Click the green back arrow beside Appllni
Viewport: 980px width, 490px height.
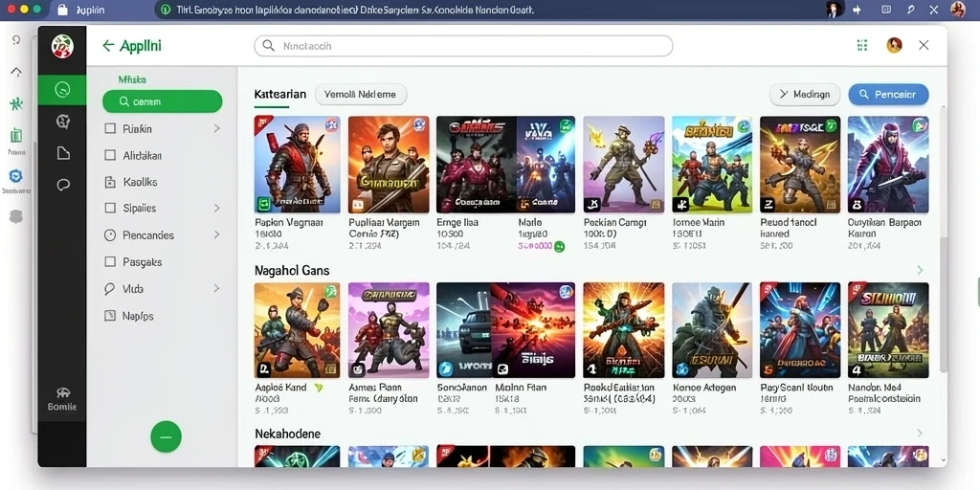coord(108,46)
